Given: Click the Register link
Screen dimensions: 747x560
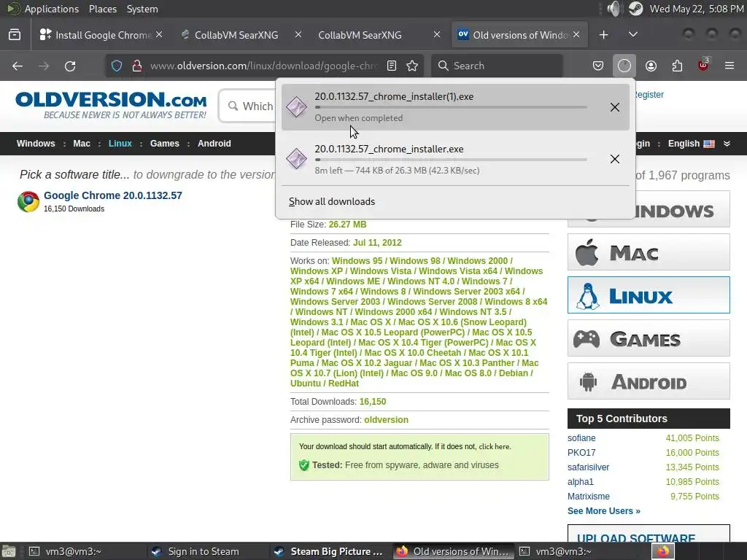Looking at the screenshot, I should point(649,94).
